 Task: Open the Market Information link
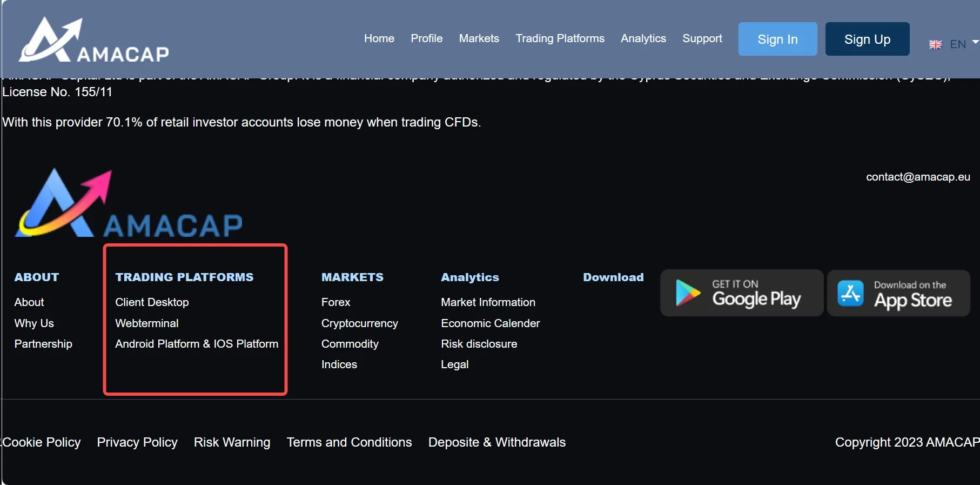(x=488, y=302)
